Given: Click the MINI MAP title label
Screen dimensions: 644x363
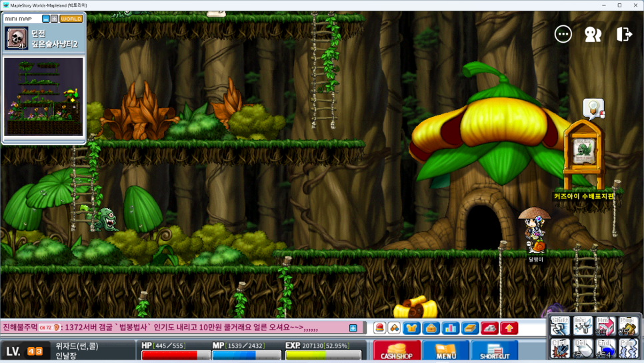Looking at the screenshot, I should point(19,19).
